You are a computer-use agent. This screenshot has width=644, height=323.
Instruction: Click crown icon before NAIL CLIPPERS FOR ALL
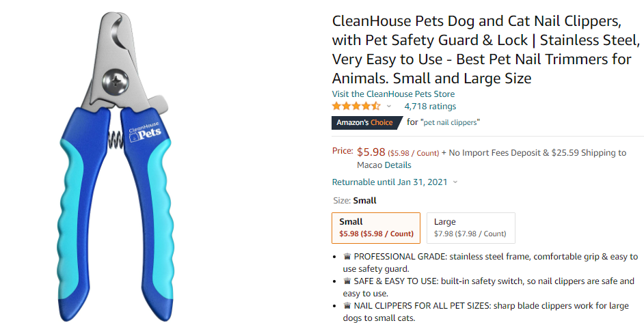pos(347,306)
